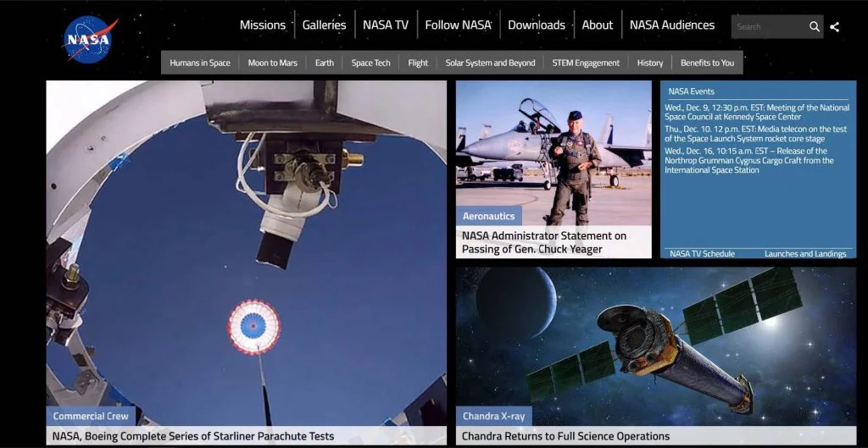Click the NASA logo
The height and width of the screenshot is (448, 868).
[90, 39]
